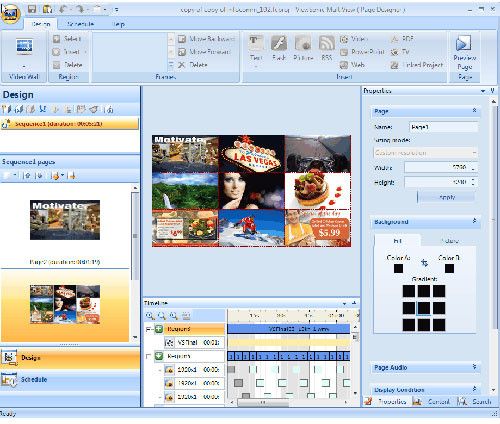Screen dimensions: 500x424
Task: Insert an RSS feed element
Action: [x=326, y=49]
